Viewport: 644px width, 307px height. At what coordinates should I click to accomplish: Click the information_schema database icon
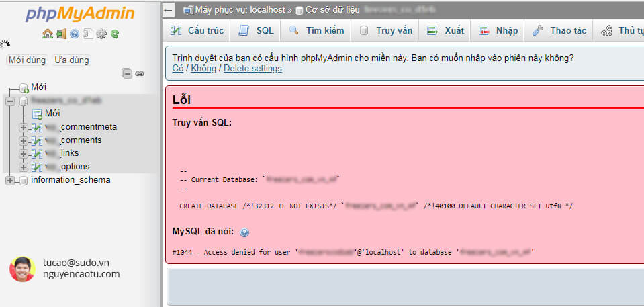24,181
